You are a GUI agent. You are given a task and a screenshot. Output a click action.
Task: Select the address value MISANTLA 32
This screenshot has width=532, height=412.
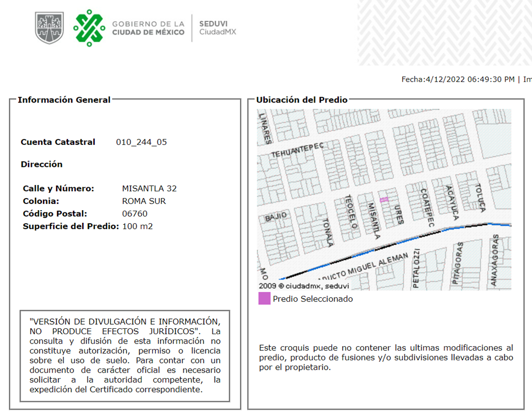(149, 189)
